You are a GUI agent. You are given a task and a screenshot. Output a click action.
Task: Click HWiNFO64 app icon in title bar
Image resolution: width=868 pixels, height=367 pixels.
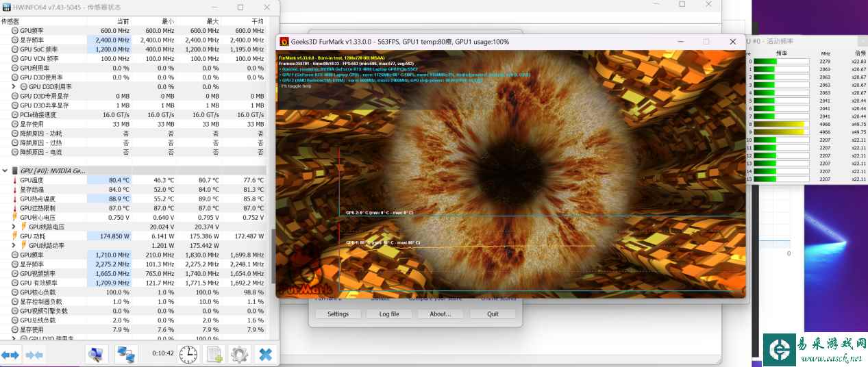tap(6, 7)
